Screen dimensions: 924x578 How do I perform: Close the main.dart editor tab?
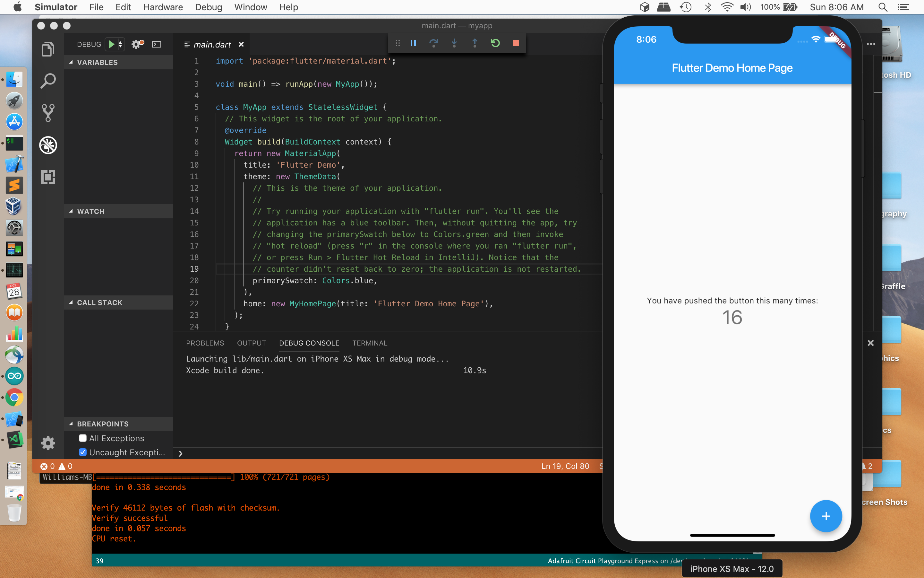tap(241, 44)
